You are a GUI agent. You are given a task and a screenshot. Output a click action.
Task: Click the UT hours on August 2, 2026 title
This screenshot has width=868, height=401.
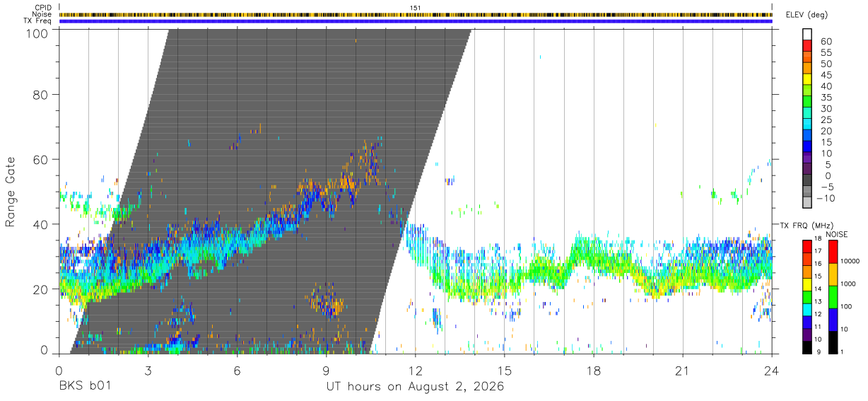(x=415, y=387)
